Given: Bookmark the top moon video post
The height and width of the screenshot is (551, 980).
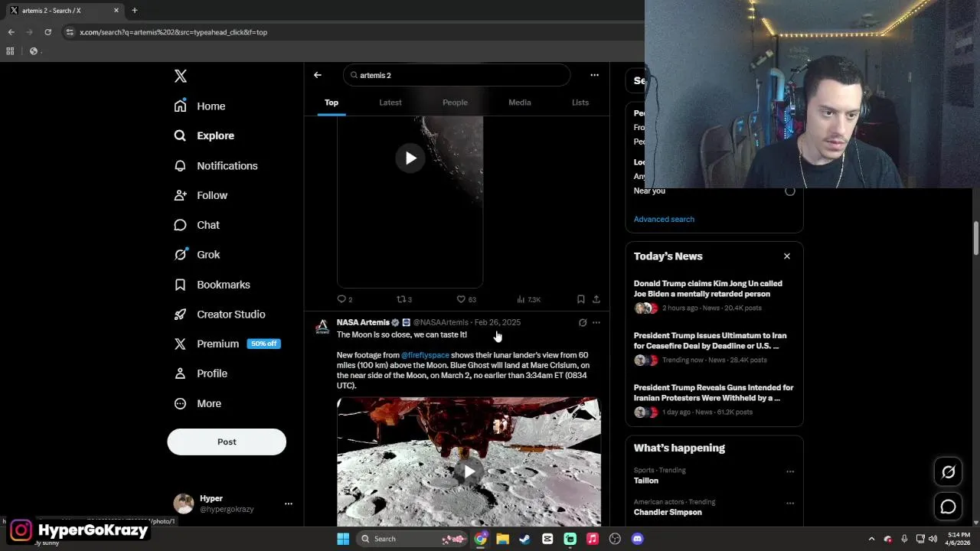Looking at the screenshot, I should [x=581, y=299].
